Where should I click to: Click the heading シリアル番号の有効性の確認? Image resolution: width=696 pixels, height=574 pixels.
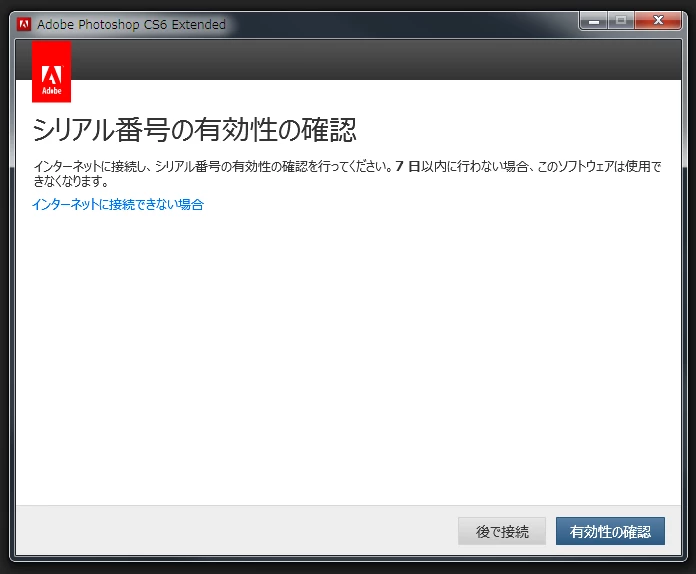tap(194, 130)
